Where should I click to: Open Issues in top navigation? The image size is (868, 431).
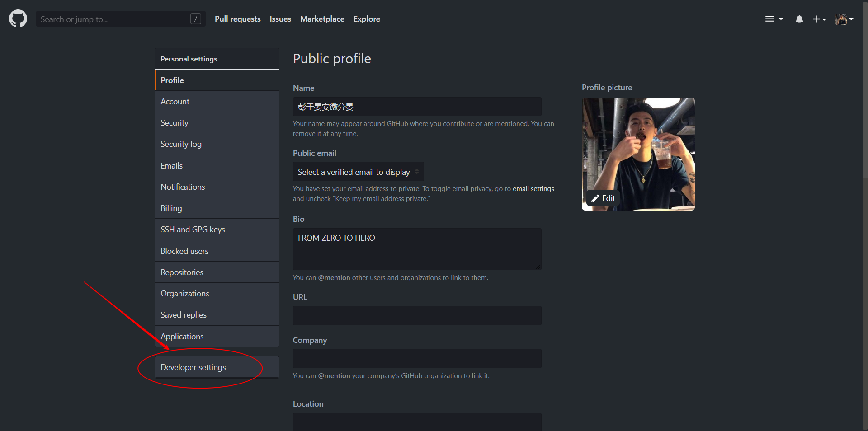[x=280, y=19]
